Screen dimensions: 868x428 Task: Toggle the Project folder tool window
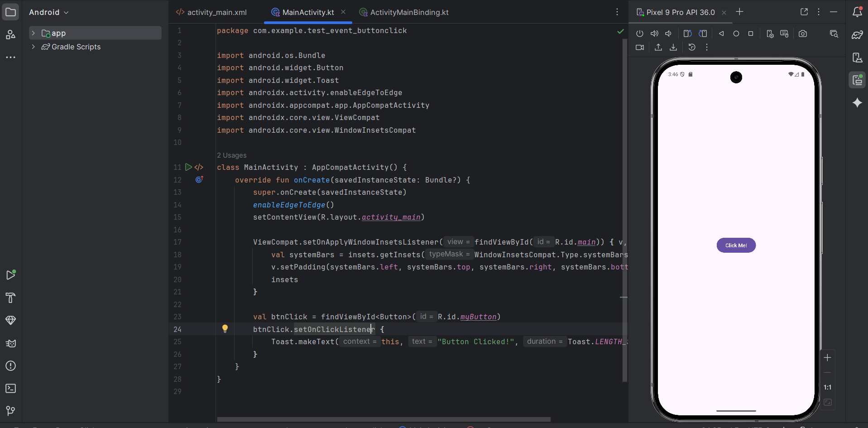10,12
